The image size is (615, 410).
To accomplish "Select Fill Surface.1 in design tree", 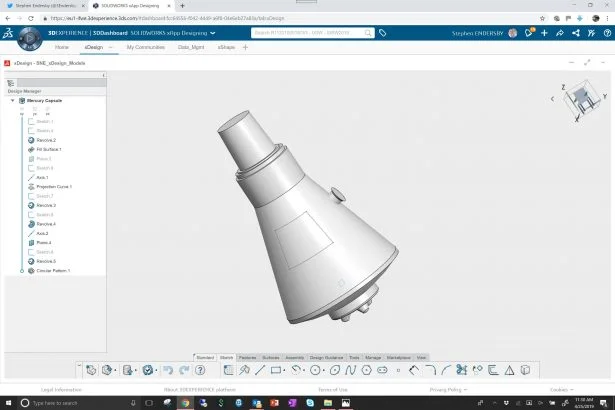I will point(49,150).
